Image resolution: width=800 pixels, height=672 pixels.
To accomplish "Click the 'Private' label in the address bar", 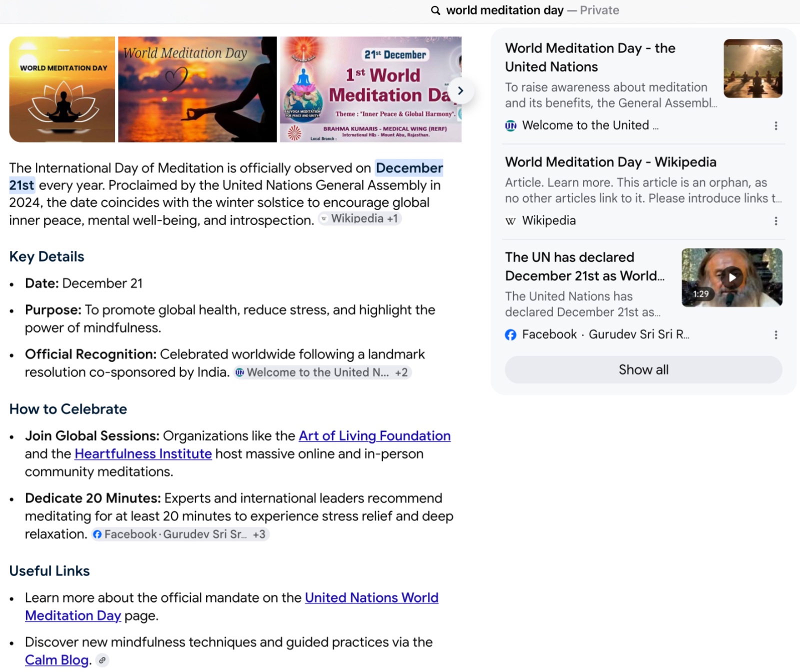I will click(599, 10).
